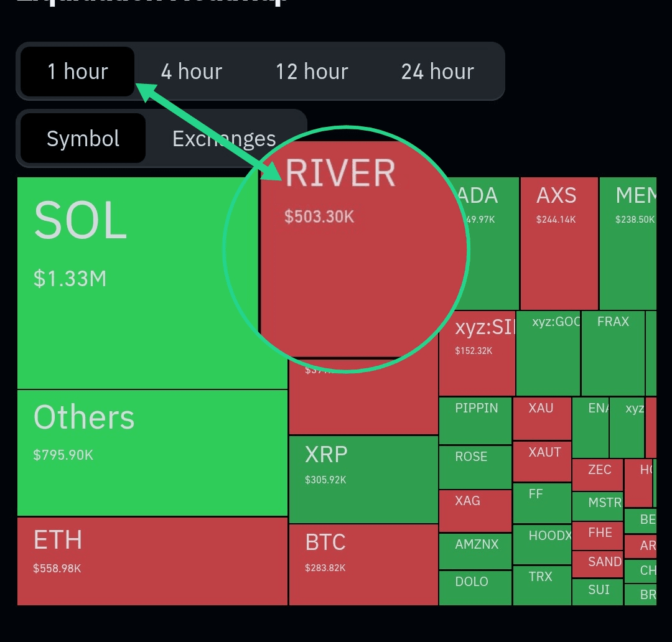The height and width of the screenshot is (642, 672).
Task: Switch to the 4 hour timeframe
Action: tap(192, 72)
